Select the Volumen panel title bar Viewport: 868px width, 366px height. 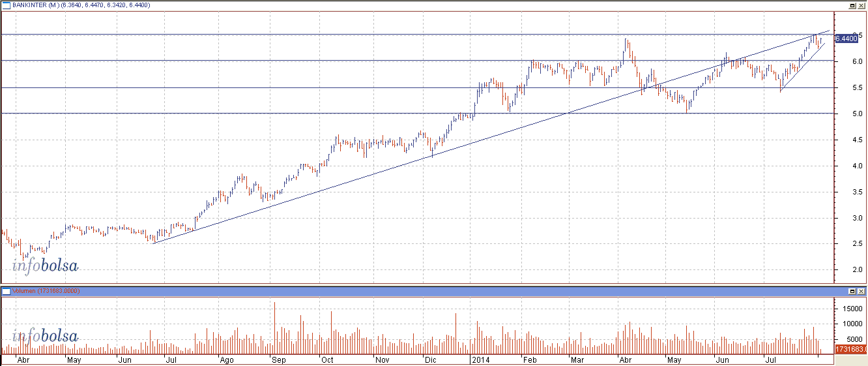point(391,290)
